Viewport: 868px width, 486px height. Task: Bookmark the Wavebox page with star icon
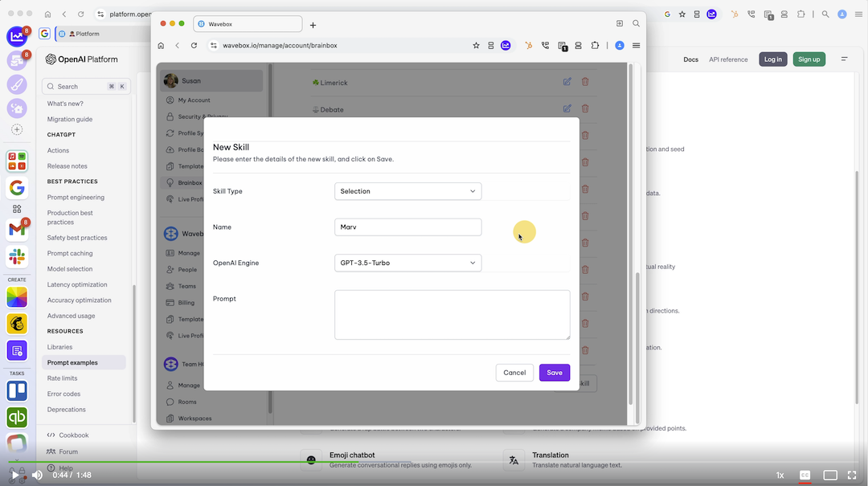tap(476, 46)
